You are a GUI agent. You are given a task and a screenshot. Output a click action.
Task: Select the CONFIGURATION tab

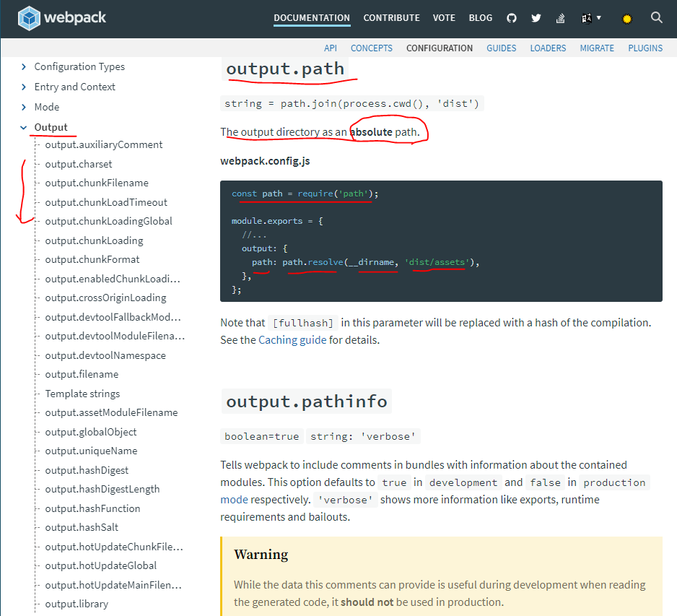point(440,48)
